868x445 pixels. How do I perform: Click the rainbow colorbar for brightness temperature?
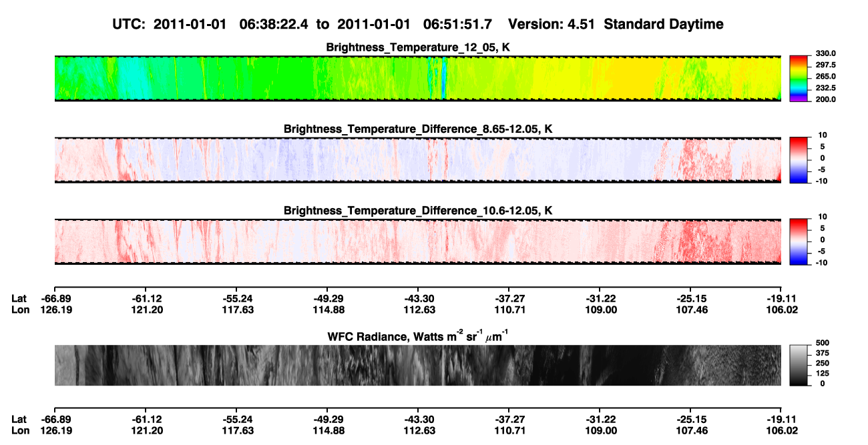[799, 79]
